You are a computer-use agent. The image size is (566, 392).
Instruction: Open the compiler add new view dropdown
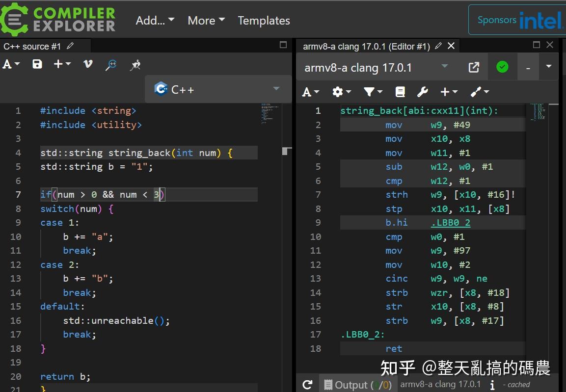(x=449, y=92)
